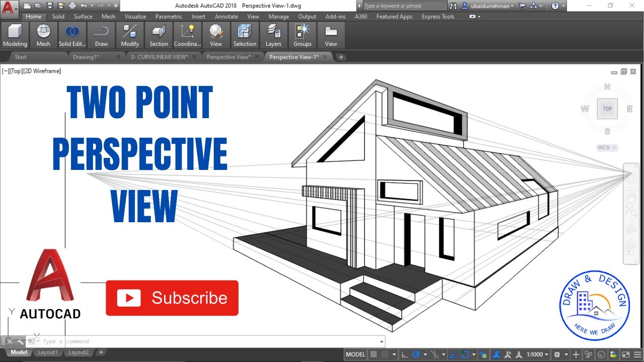Viewport: 644px width, 362px height.
Task: Toggle 2D Object Snap square icon
Action: coord(465,354)
